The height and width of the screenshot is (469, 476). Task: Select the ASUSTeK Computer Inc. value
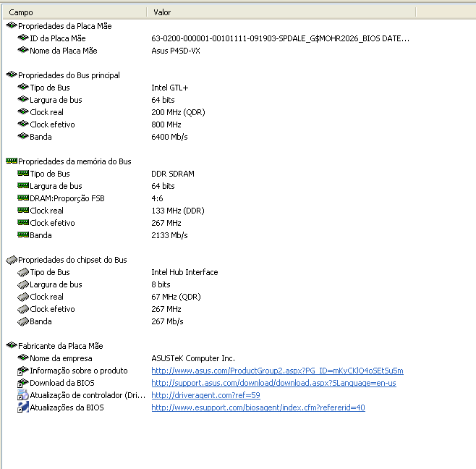[x=193, y=358]
